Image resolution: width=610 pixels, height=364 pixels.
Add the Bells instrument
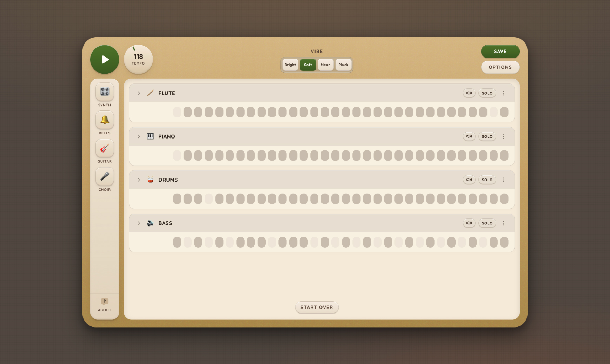105,120
